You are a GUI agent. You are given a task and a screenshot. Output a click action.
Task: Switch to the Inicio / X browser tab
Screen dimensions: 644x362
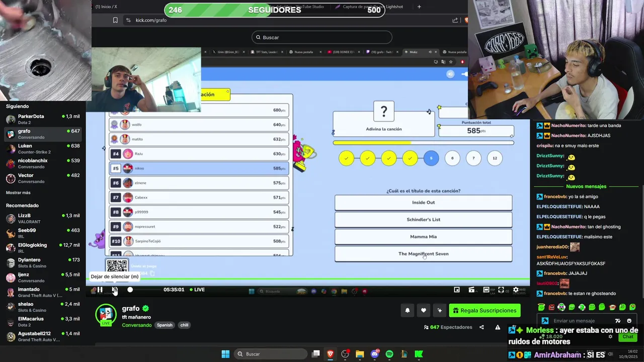[x=106, y=7]
